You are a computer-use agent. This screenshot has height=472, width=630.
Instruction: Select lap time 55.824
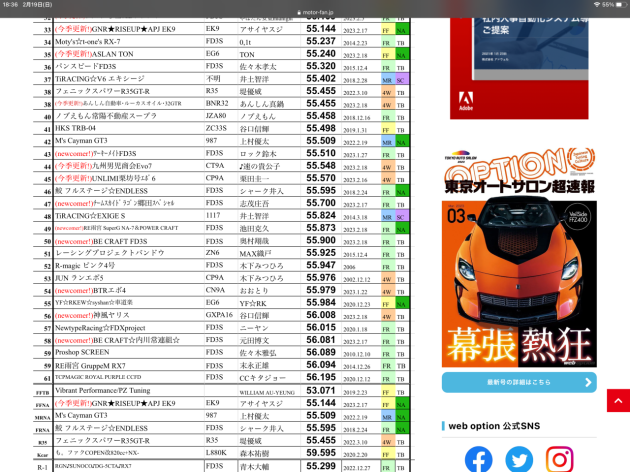(x=321, y=215)
